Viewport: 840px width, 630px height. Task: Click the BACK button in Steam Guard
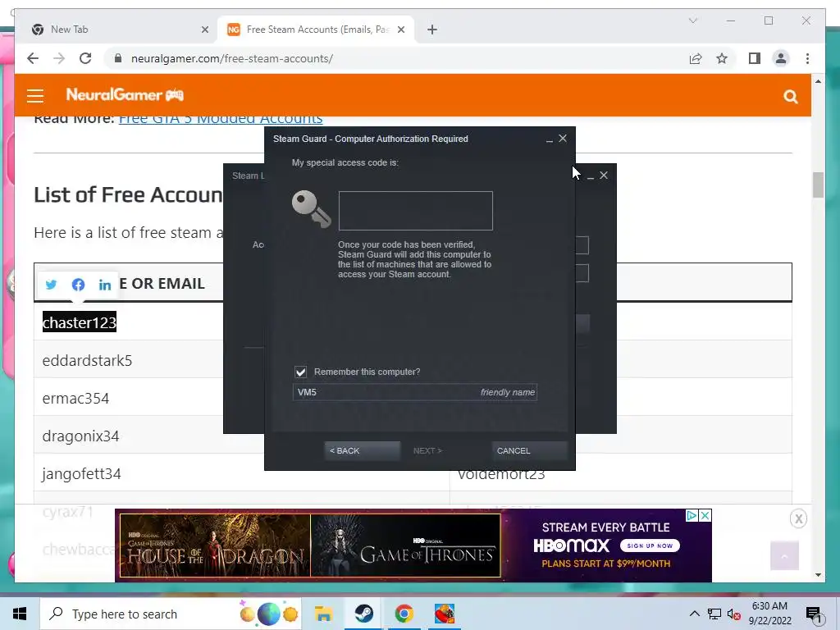362,450
